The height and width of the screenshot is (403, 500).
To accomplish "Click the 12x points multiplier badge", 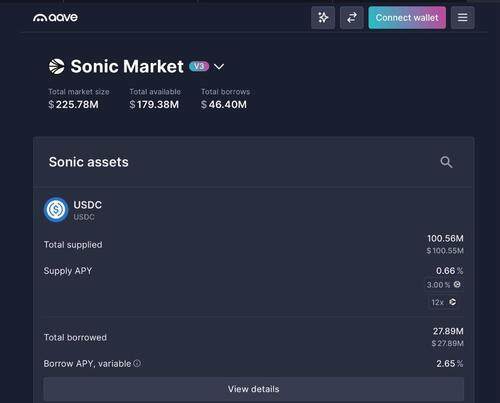I will pos(444,302).
